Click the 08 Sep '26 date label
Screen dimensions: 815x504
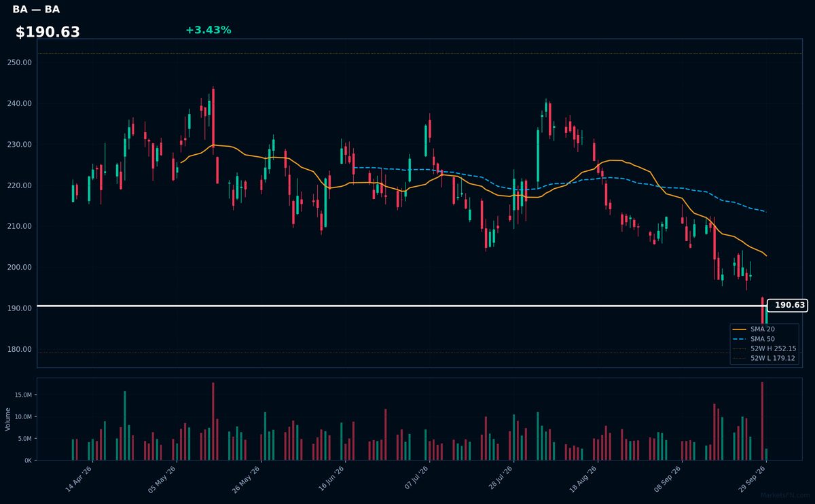(667, 480)
